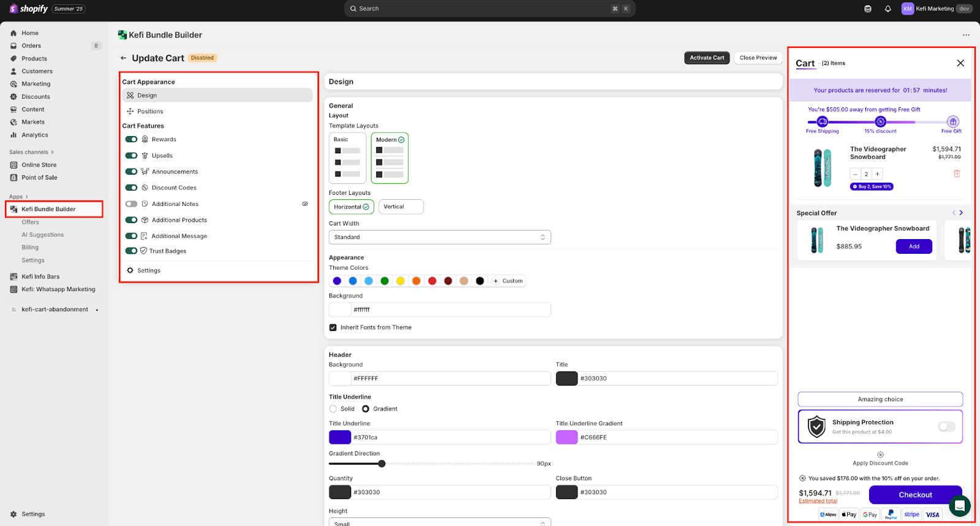Go to Discounts in the sidebar
The image size is (980, 526).
(x=36, y=97)
